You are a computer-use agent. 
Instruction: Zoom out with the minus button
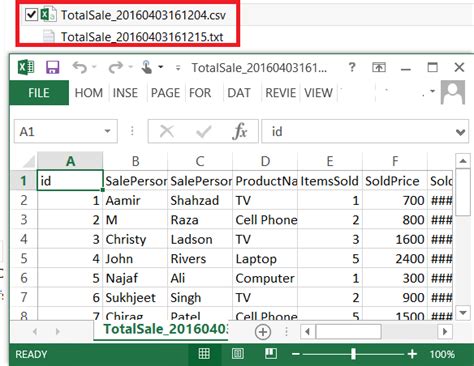click(296, 354)
